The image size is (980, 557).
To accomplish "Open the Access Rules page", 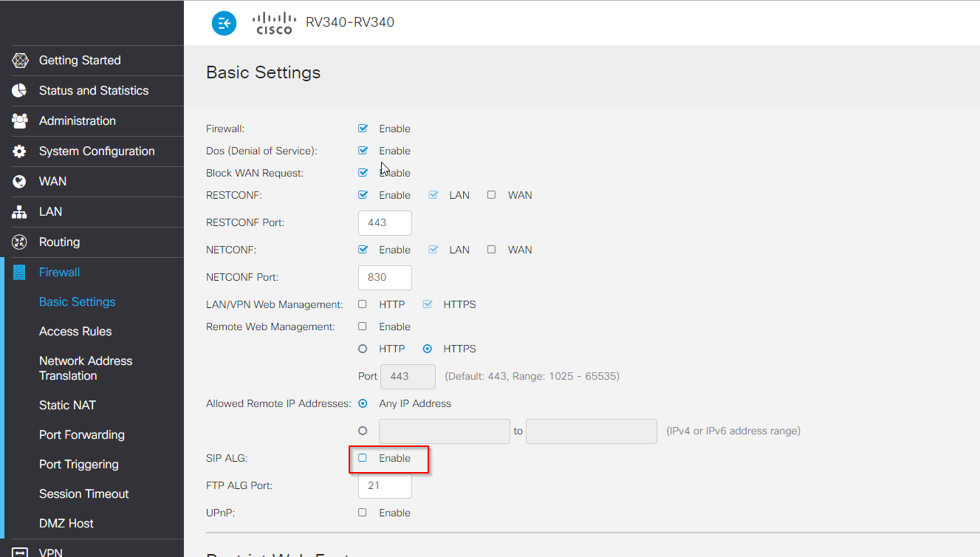I will coord(75,331).
